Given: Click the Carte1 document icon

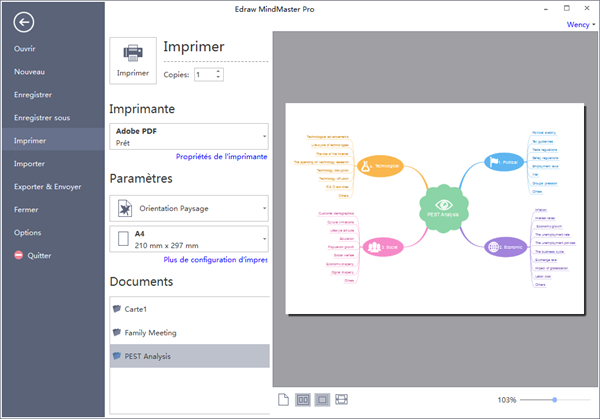Looking at the screenshot, I should point(117,308).
